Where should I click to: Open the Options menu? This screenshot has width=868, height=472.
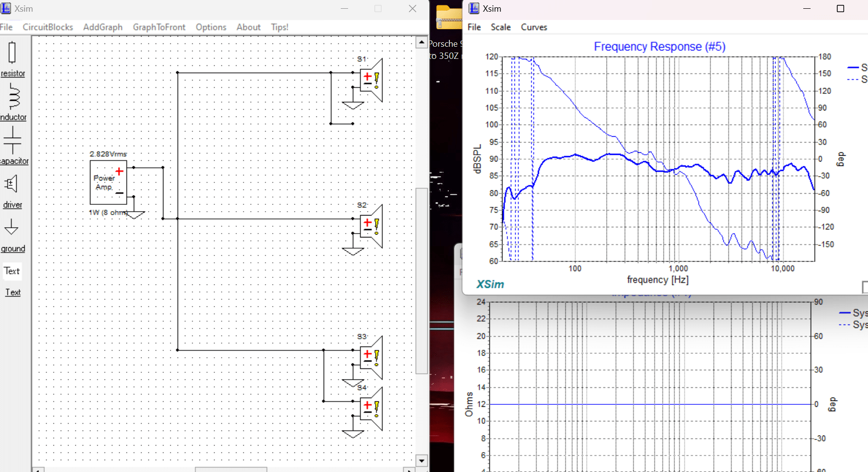[211, 27]
